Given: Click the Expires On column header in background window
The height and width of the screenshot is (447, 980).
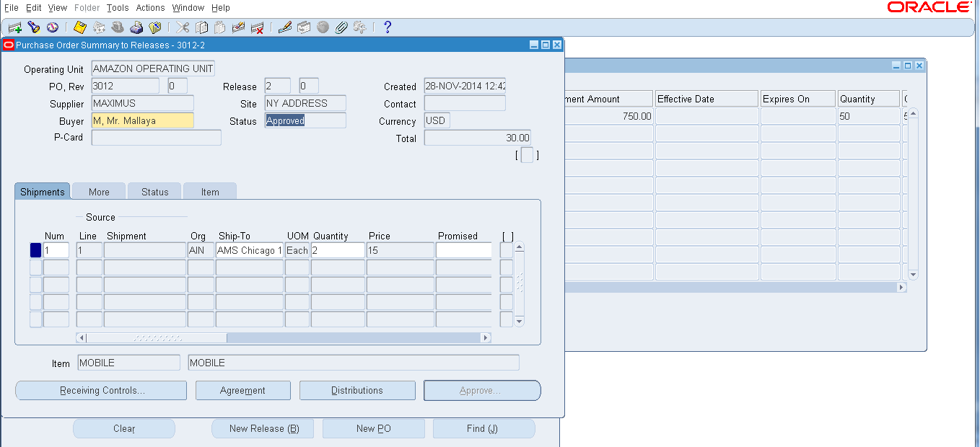Looking at the screenshot, I should click(798, 99).
